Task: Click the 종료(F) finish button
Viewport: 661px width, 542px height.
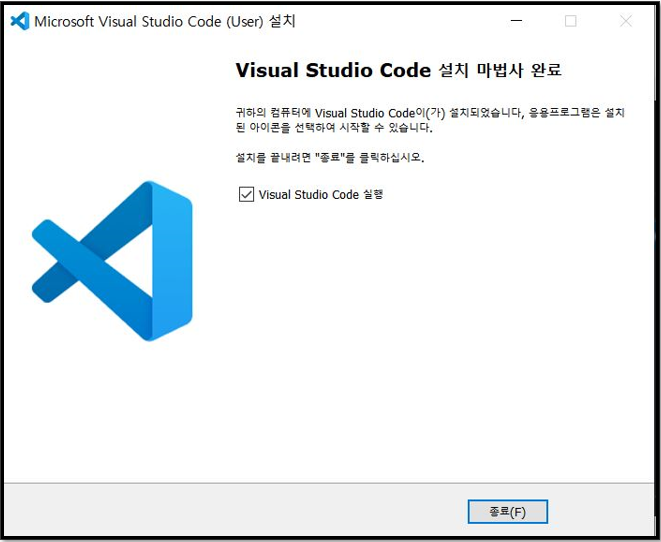Action: [x=508, y=512]
